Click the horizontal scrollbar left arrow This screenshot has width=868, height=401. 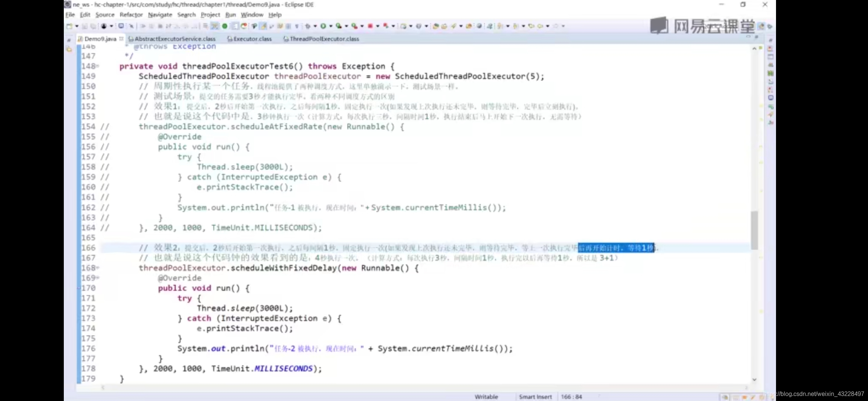pos(103,388)
